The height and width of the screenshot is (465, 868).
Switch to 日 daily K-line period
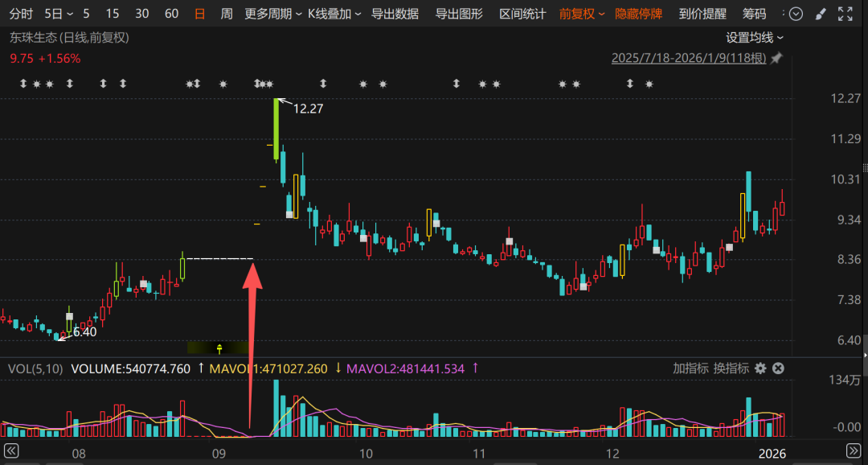click(199, 14)
